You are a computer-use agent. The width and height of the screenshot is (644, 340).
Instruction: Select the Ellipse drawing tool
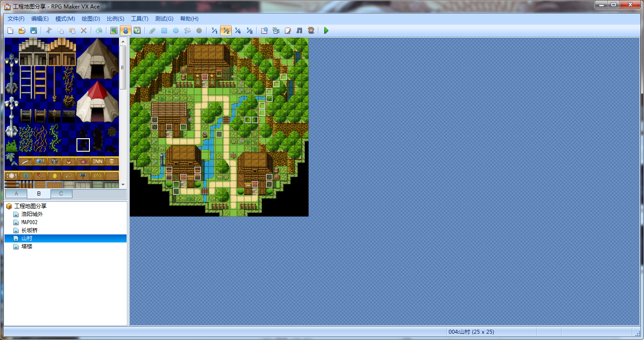tap(176, 30)
